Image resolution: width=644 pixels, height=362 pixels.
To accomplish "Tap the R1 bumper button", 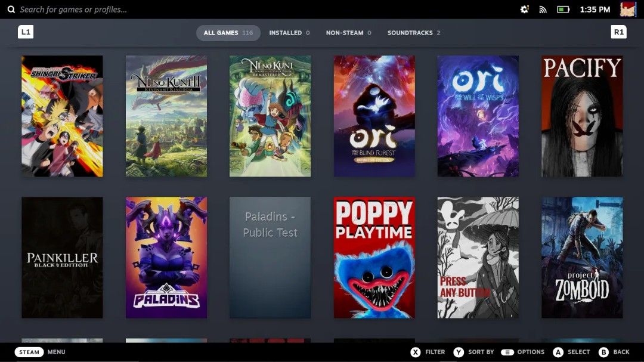I will click(x=618, y=32).
